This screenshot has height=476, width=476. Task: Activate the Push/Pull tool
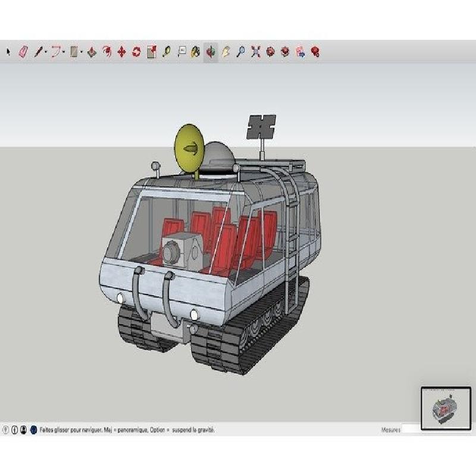[x=92, y=52]
